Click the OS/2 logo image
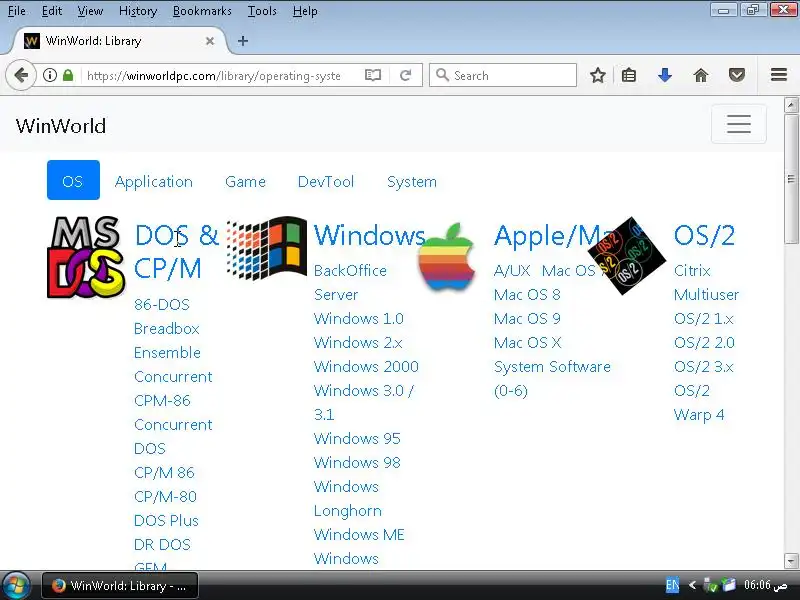This screenshot has height=600, width=800. click(627, 256)
